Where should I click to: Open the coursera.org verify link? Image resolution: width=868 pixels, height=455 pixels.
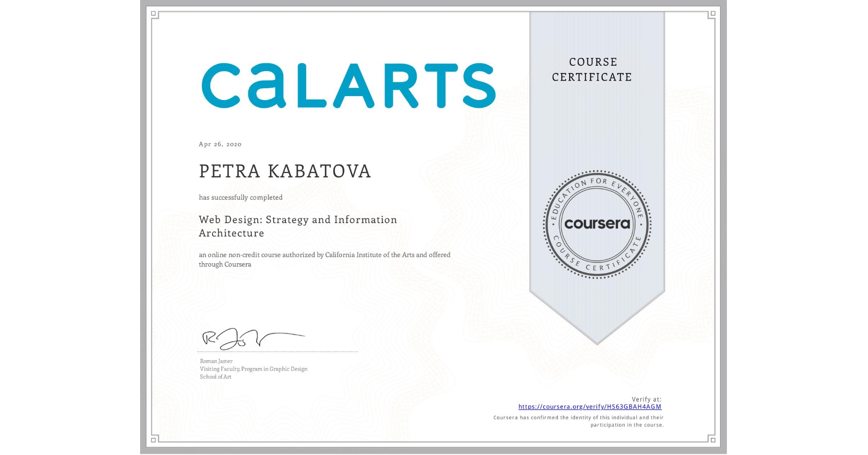590,407
